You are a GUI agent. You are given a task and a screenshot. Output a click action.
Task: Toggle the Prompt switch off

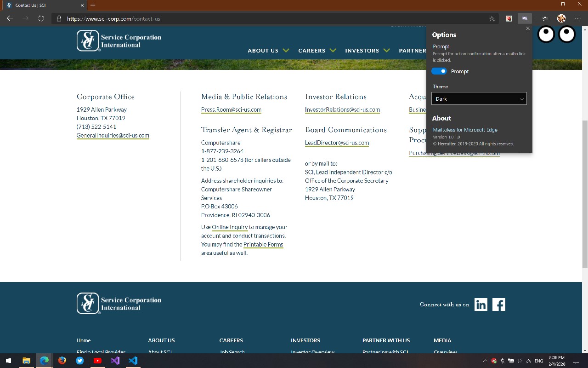click(439, 71)
